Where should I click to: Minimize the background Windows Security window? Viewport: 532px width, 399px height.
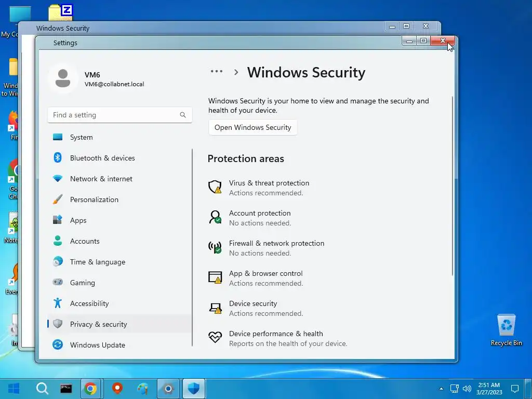coord(392,26)
